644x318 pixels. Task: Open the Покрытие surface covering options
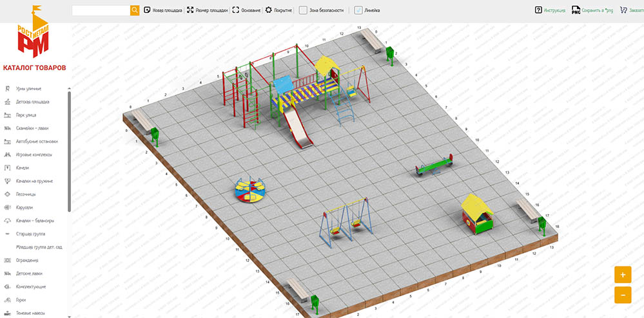pyautogui.click(x=278, y=10)
